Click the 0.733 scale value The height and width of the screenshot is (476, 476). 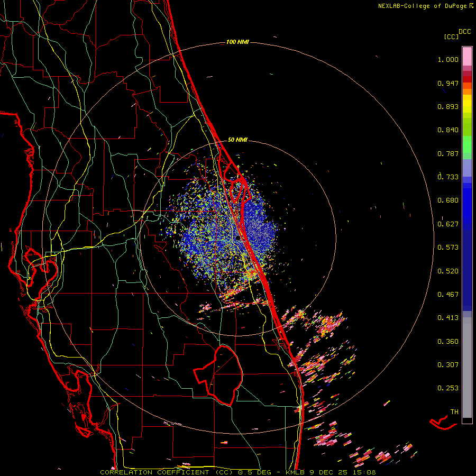[x=448, y=177]
